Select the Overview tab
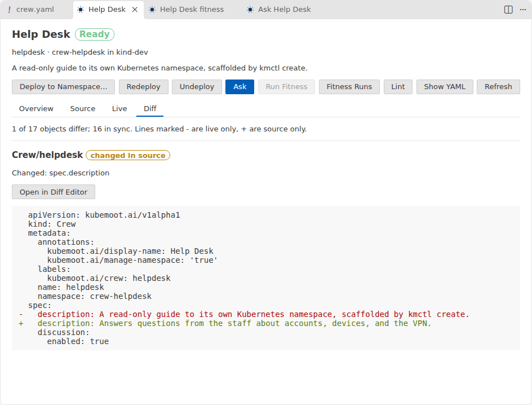 tap(36, 109)
